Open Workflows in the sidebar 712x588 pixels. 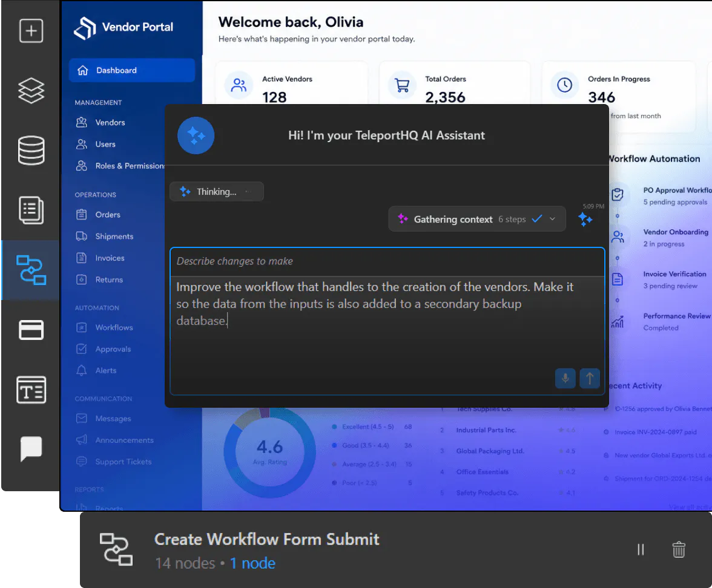[x=114, y=328]
